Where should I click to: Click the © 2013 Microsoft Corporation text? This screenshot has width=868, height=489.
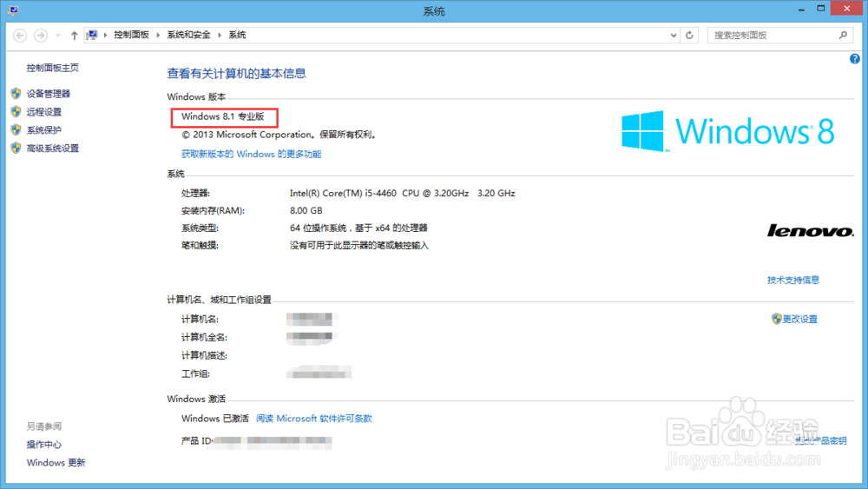pyautogui.click(x=279, y=135)
